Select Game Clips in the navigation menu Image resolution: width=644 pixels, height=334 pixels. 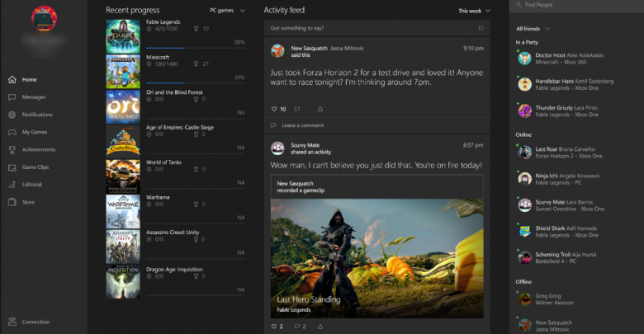(x=36, y=167)
